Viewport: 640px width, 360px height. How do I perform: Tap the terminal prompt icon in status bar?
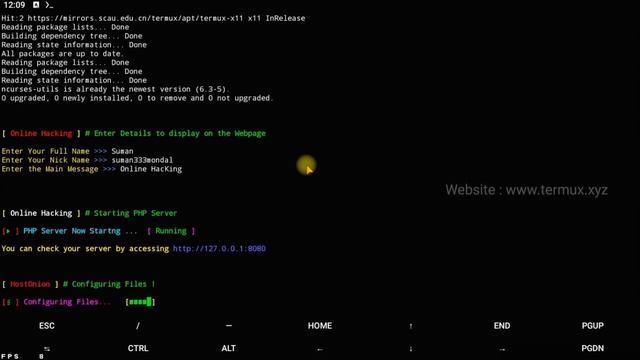tap(49, 5)
